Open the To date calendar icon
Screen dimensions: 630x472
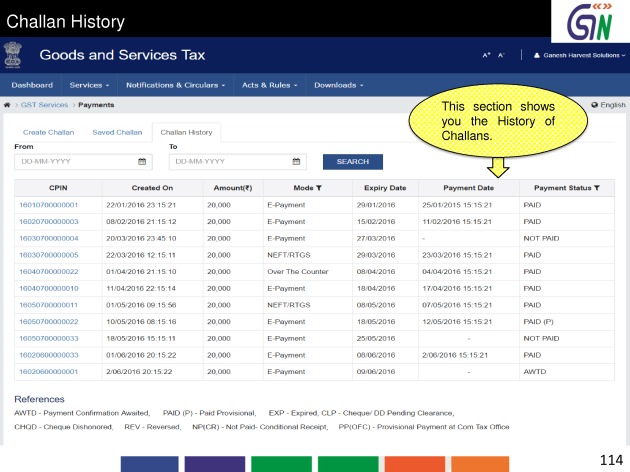coord(296,161)
